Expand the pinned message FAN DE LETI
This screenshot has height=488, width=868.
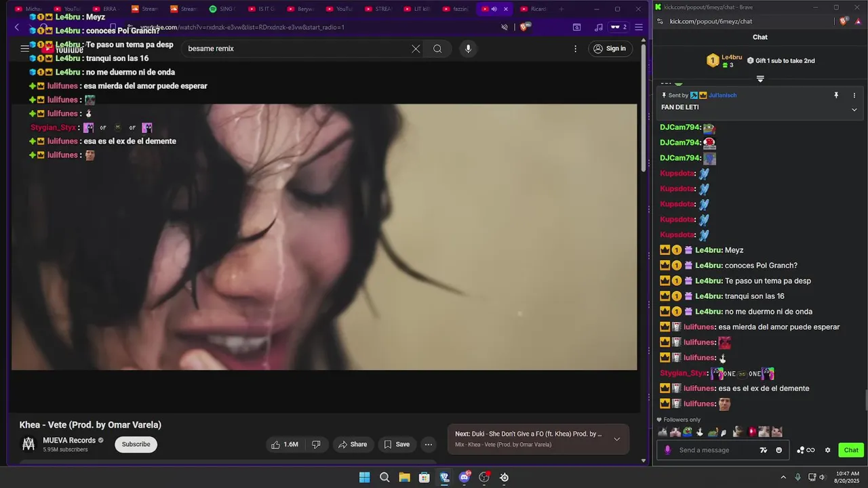[854, 109]
